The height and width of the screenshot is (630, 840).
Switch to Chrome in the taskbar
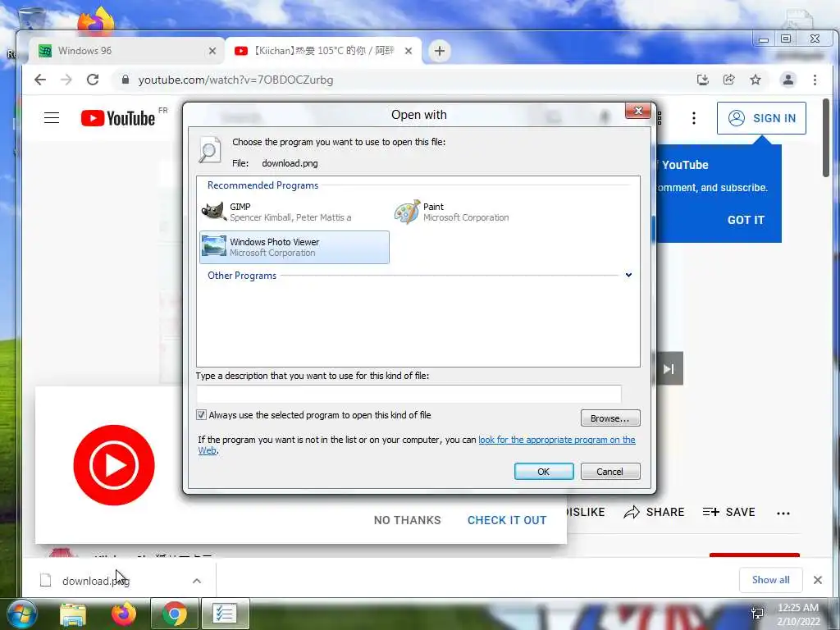coord(174,614)
